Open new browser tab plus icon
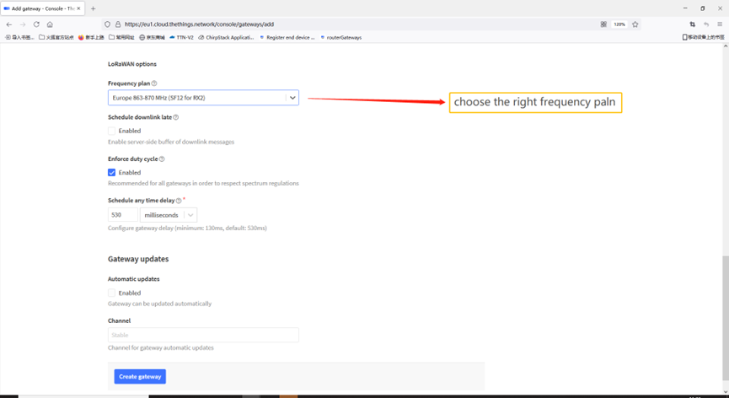Screen dimensions: 729x398 93,8
